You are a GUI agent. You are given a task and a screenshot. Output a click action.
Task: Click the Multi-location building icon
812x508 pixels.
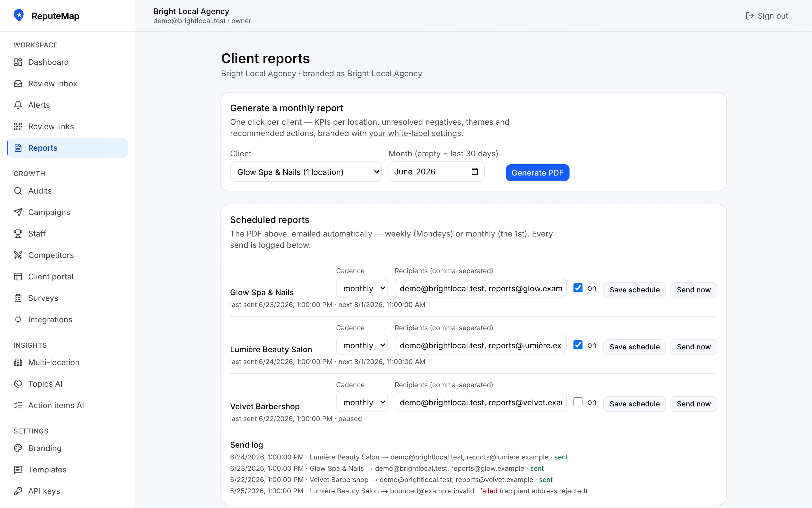(x=18, y=363)
